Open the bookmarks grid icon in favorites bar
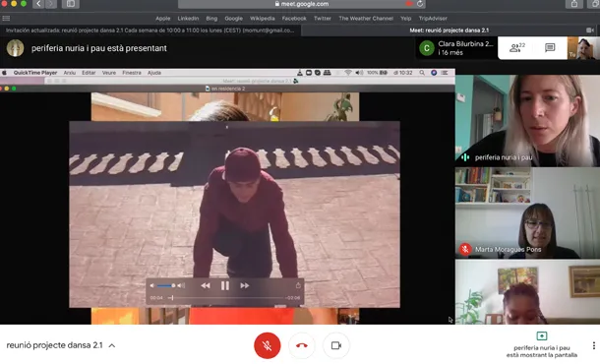This screenshot has width=600, height=364. coord(6,18)
